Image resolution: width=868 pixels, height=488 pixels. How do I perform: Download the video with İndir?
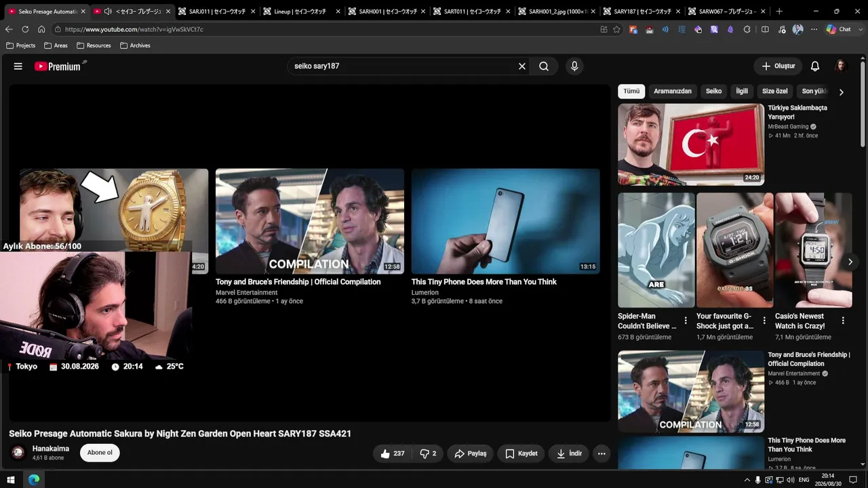tap(569, 453)
